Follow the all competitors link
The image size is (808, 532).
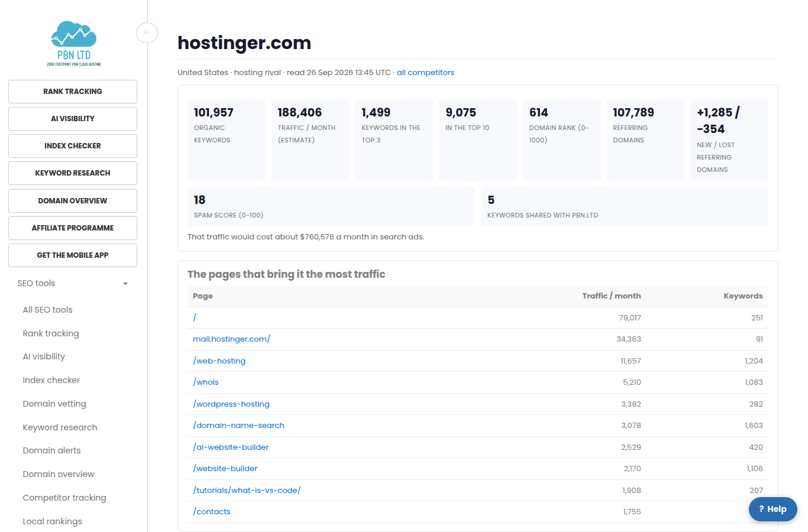click(x=425, y=73)
